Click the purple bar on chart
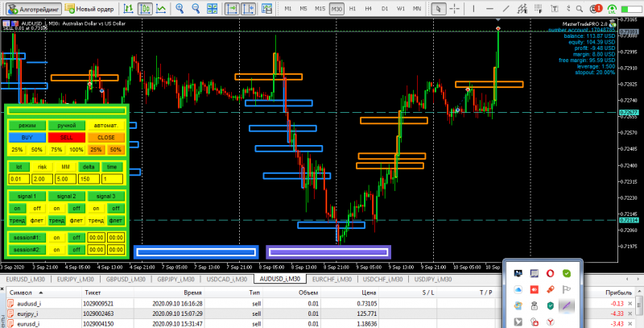This screenshot has height=328, width=644. tap(328, 252)
